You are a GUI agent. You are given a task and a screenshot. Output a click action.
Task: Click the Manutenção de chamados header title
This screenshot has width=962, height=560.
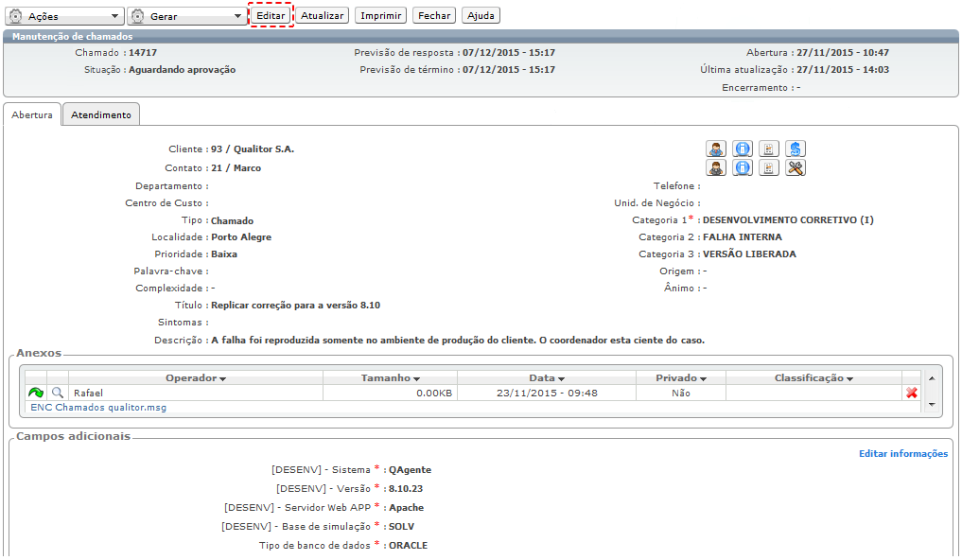tap(73, 37)
